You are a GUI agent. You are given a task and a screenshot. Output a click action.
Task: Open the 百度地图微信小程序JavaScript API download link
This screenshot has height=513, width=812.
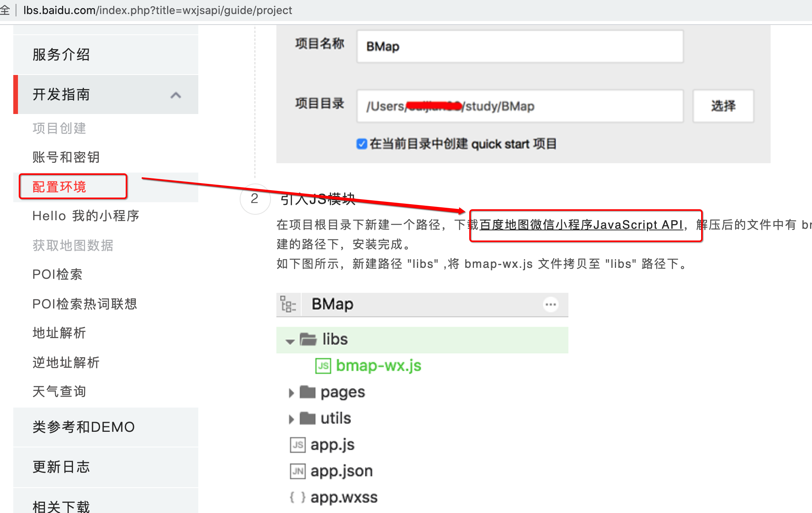[x=581, y=225]
